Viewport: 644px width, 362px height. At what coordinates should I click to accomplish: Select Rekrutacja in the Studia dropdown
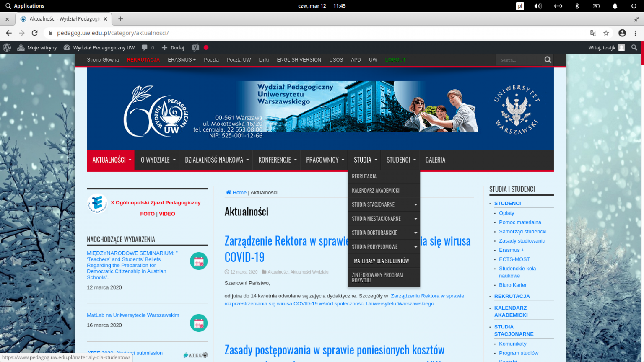click(x=384, y=176)
